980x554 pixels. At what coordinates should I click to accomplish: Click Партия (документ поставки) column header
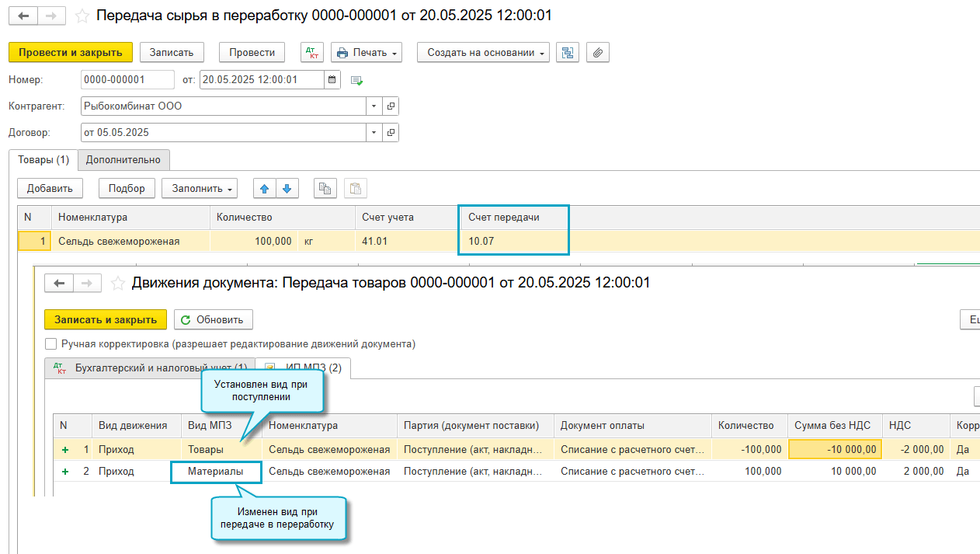pyautogui.click(x=475, y=426)
